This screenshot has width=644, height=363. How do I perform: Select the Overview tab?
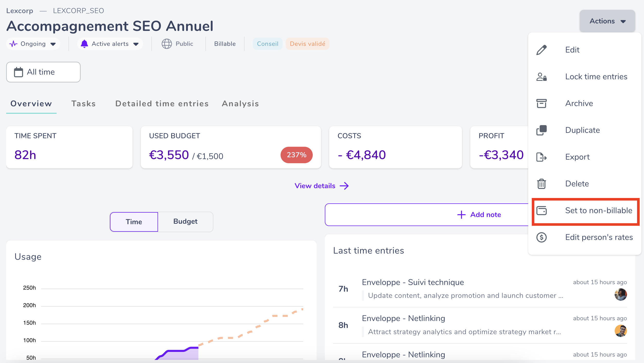(31, 104)
